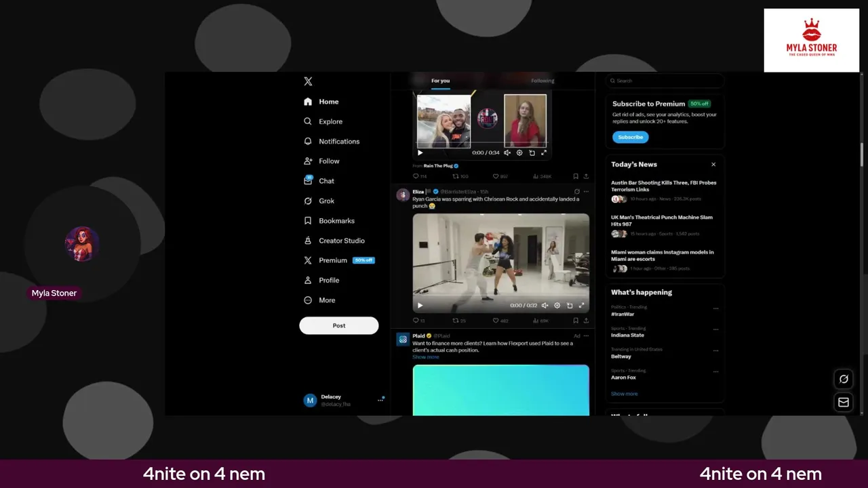868x488 pixels.
Task: Reply to the Rain The Plug post
Action: tap(419, 176)
